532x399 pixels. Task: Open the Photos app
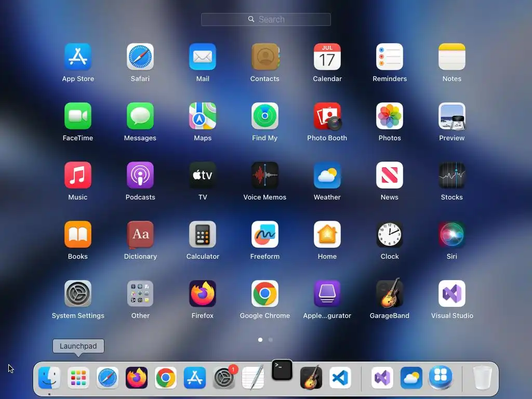[390, 116]
